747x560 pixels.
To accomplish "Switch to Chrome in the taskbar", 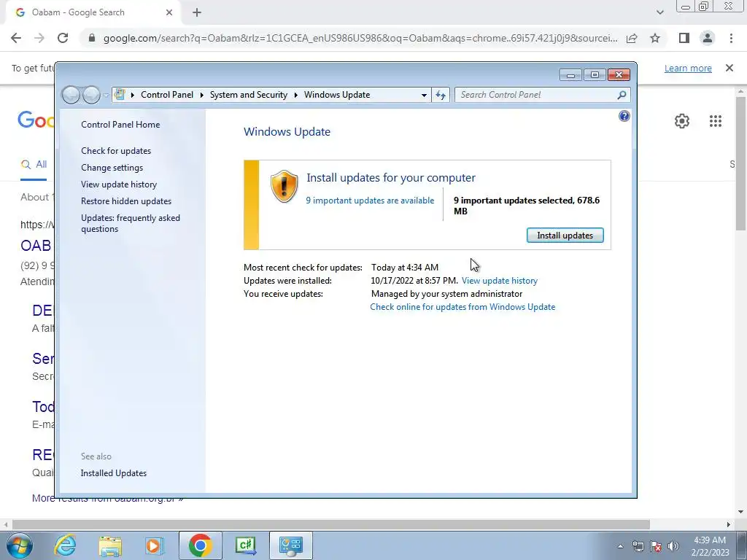I will [x=200, y=545].
